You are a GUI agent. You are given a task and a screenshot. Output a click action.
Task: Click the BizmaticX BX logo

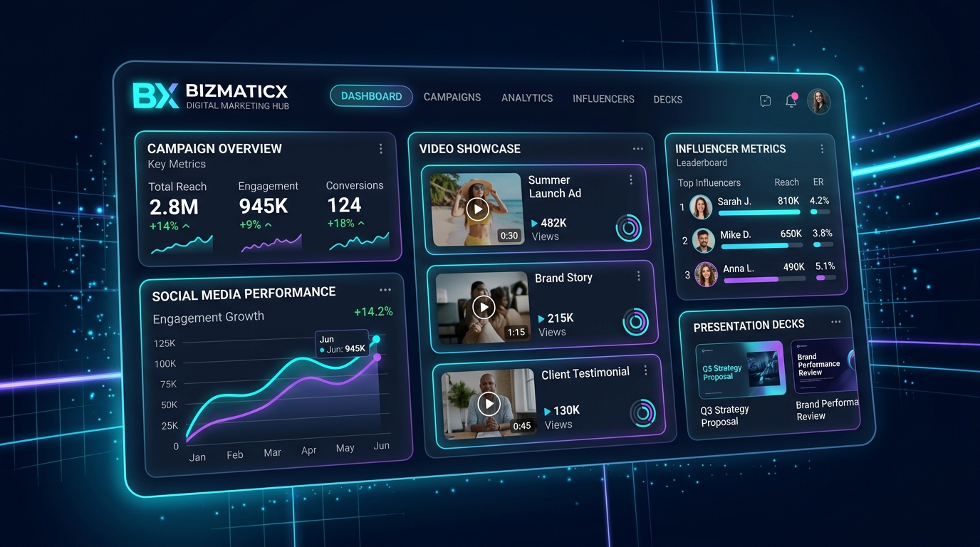click(155, 95)
